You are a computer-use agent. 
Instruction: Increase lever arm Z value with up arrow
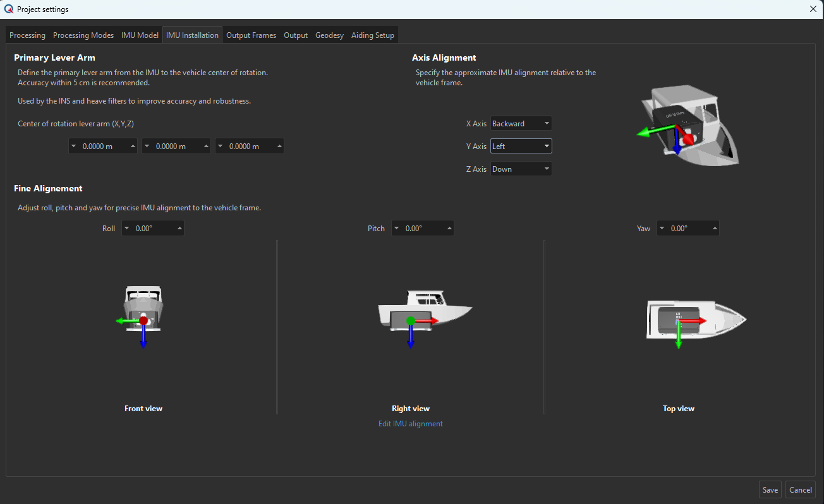point(279,147)
